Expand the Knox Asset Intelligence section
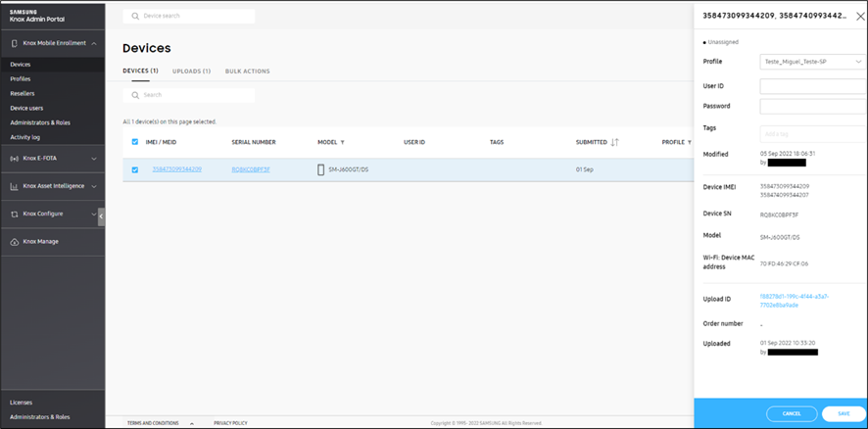The image size is (868, 429). pos(94,186)
